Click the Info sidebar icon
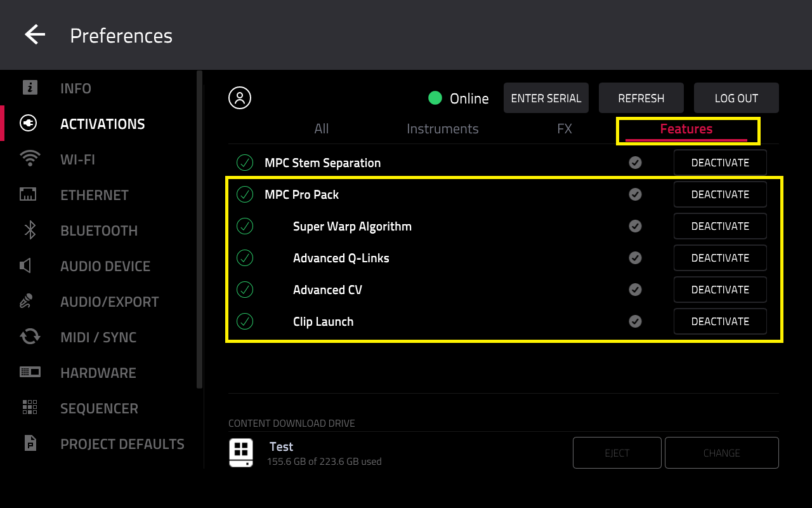The height and width of the screenshot is (508, 812). pyautogui.click(x=30, y=88)
